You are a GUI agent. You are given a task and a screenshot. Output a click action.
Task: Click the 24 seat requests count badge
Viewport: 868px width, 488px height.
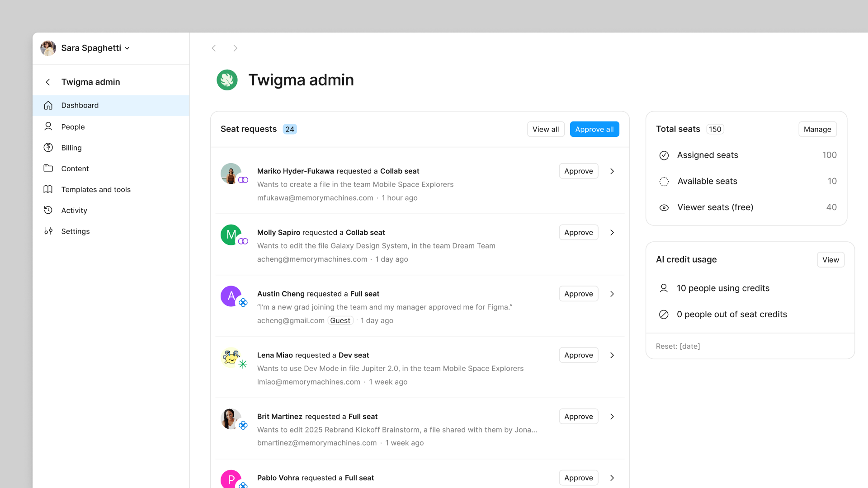click(x=290, y=129)
